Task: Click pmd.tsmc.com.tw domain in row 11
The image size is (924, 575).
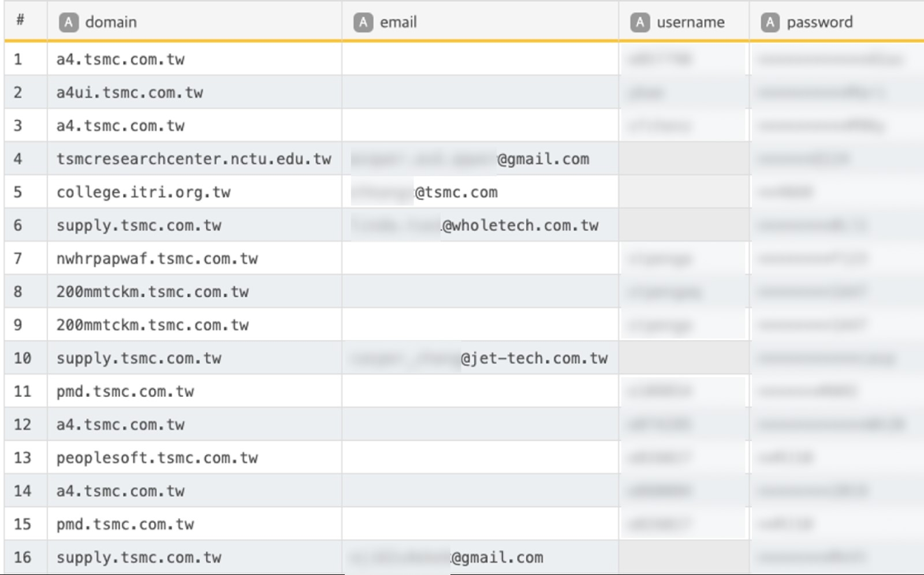Action: click(125, 391)
